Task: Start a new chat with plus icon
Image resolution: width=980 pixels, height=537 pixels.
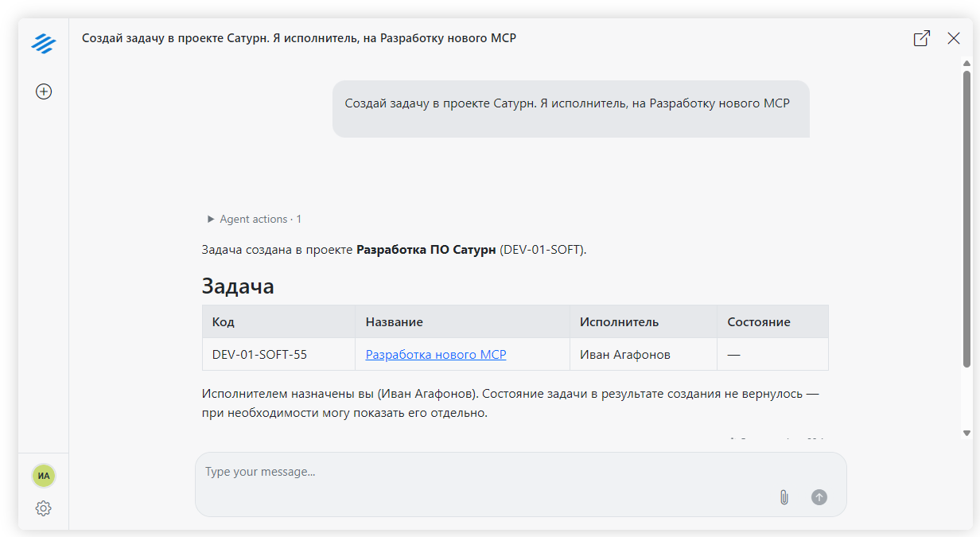Action: click(44, 91)
